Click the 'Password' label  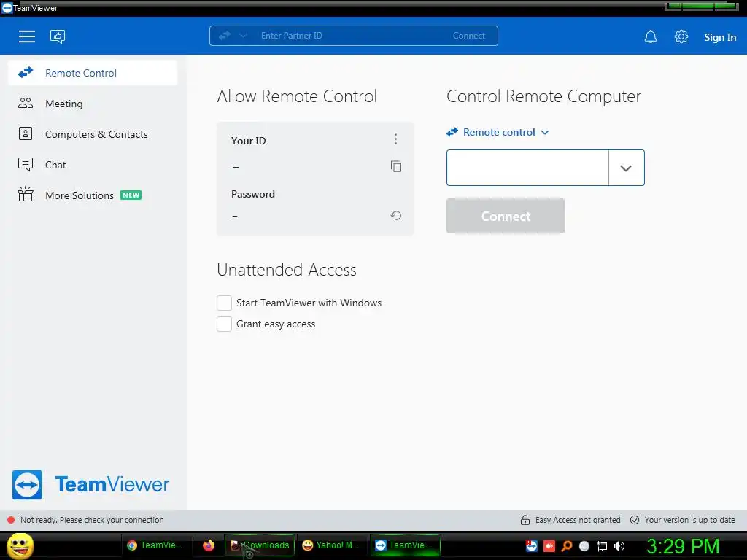[x=253, y=194]
